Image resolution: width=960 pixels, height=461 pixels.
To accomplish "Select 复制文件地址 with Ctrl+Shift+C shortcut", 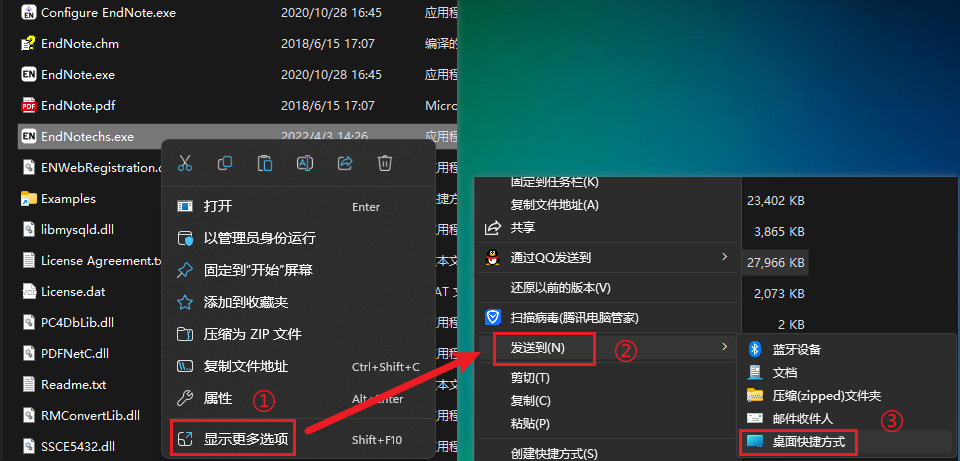I will click(298, 367).
